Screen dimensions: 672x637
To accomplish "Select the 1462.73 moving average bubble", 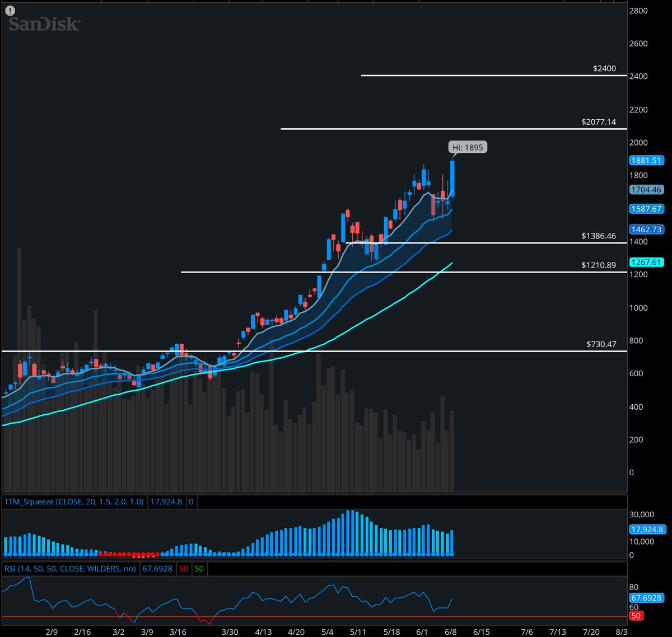I will pos(646,229).
